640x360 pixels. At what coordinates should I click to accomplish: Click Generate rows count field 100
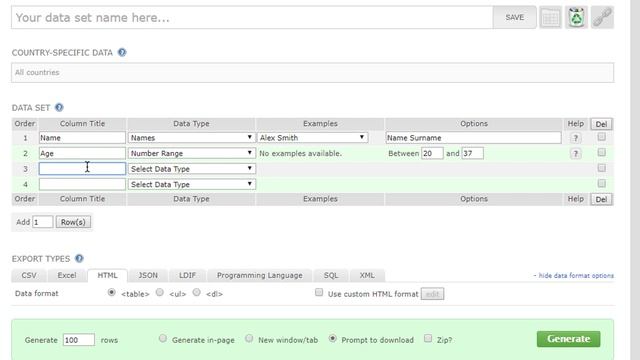(78, 340)
